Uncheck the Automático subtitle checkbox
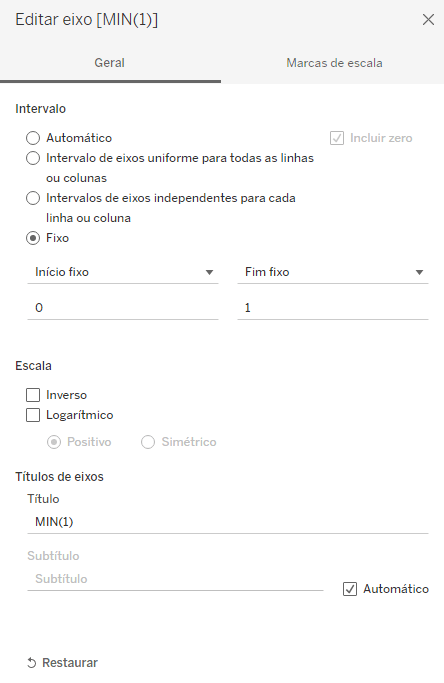444x683 pixels. pos(350,589)
